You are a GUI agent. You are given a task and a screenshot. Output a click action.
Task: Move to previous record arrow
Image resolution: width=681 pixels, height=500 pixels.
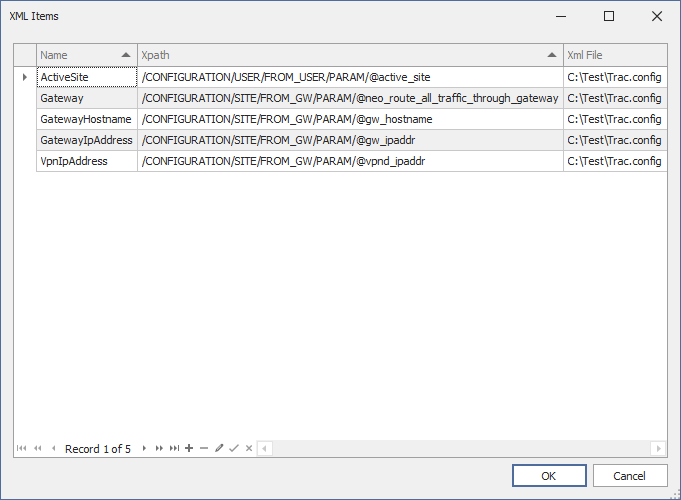[53, 448]
